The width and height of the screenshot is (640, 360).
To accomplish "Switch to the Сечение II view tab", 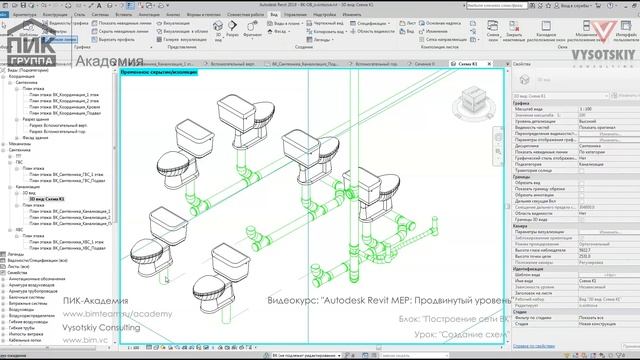I will (x=424, y=64).
